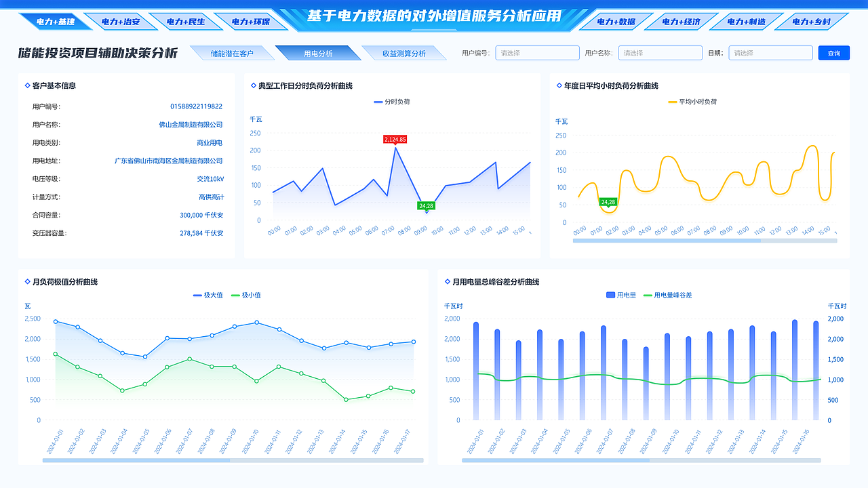Select the 用电分析 sub-tab

318,53
